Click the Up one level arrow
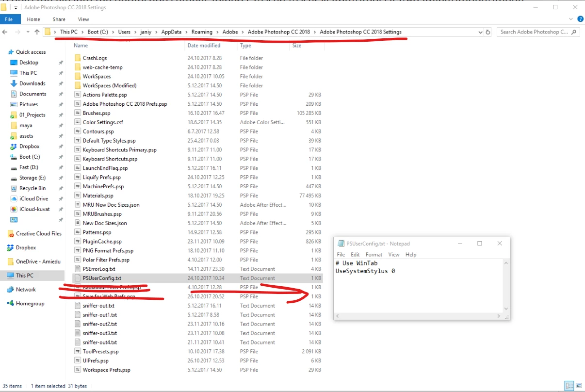 coord(37,32)
